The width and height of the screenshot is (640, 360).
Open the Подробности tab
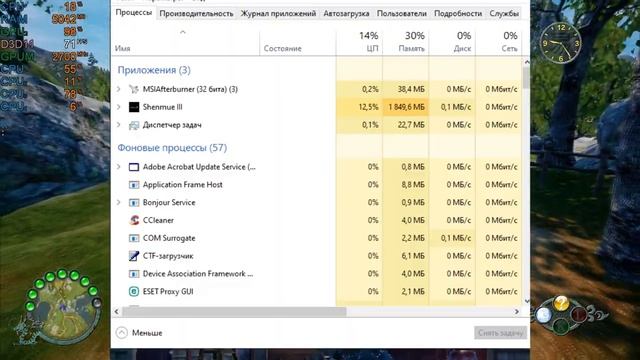pyautogui.click(x=458, y=13)
